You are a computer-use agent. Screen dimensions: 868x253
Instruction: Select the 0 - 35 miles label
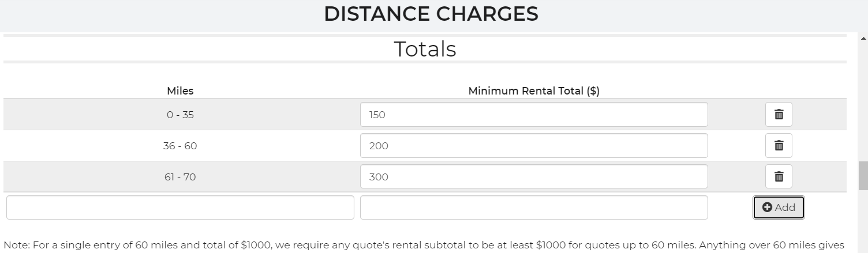click(x=180, y=115)
